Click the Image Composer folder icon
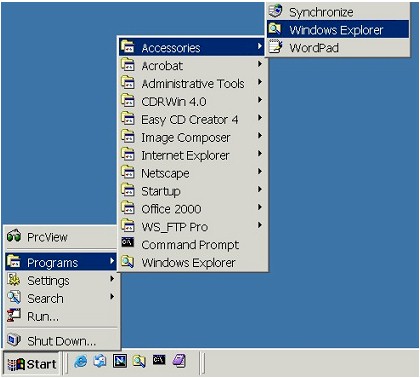The image size is (420, 378). [128, 137]
